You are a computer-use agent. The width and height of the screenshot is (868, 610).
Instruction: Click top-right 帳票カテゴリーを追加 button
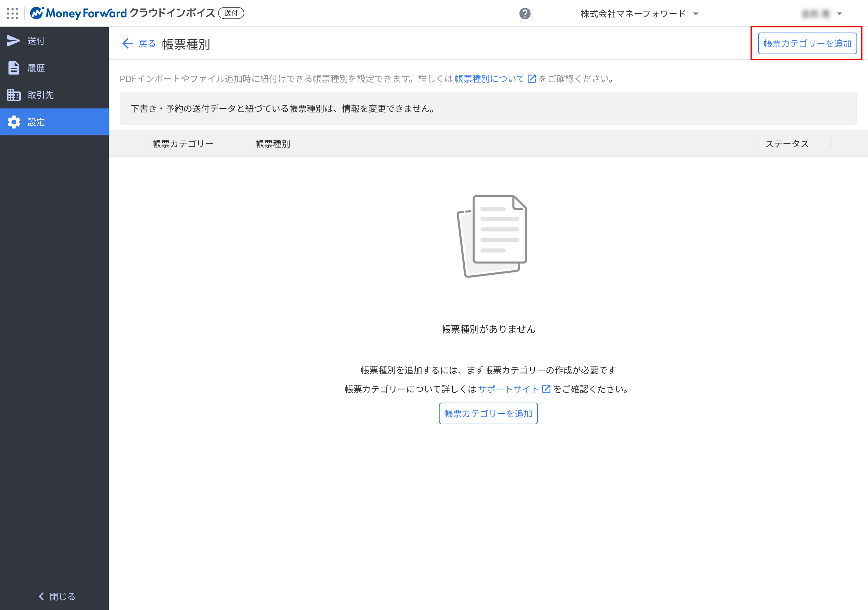click(x=807, y=43)
